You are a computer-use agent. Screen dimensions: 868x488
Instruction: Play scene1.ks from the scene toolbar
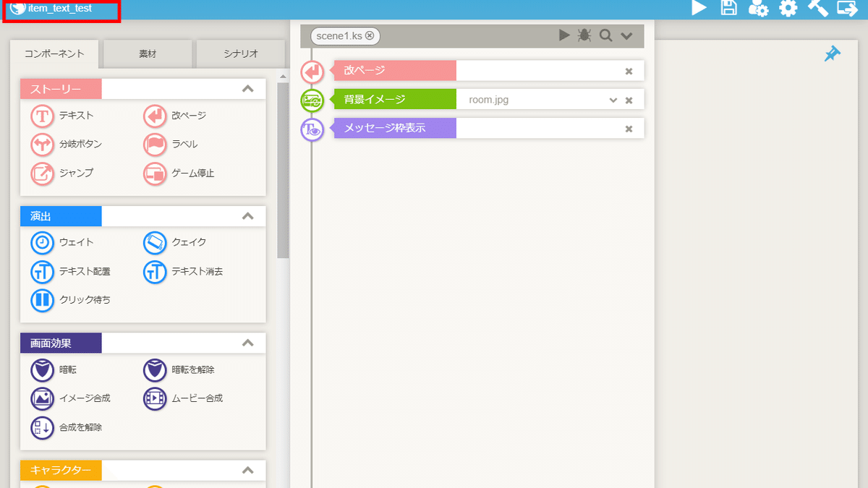tap(564, 35)
